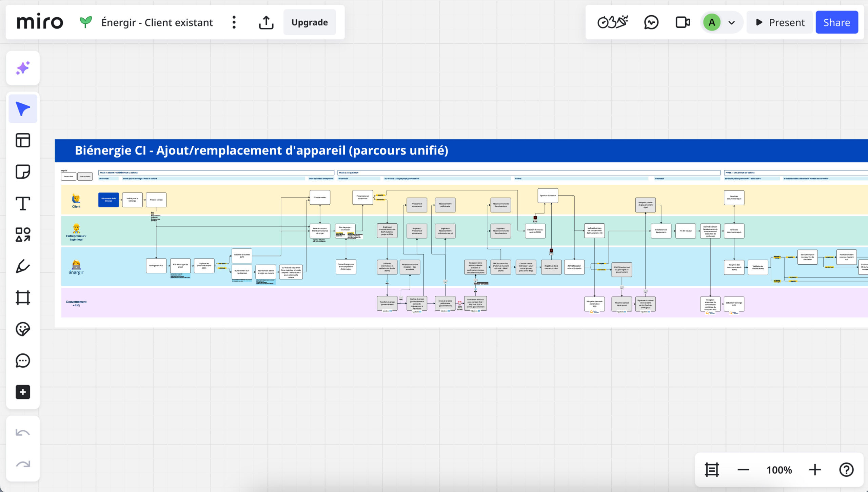
Task: Select the énergir logo lane label
Action: pyautogui.click(x=76, y=272)
